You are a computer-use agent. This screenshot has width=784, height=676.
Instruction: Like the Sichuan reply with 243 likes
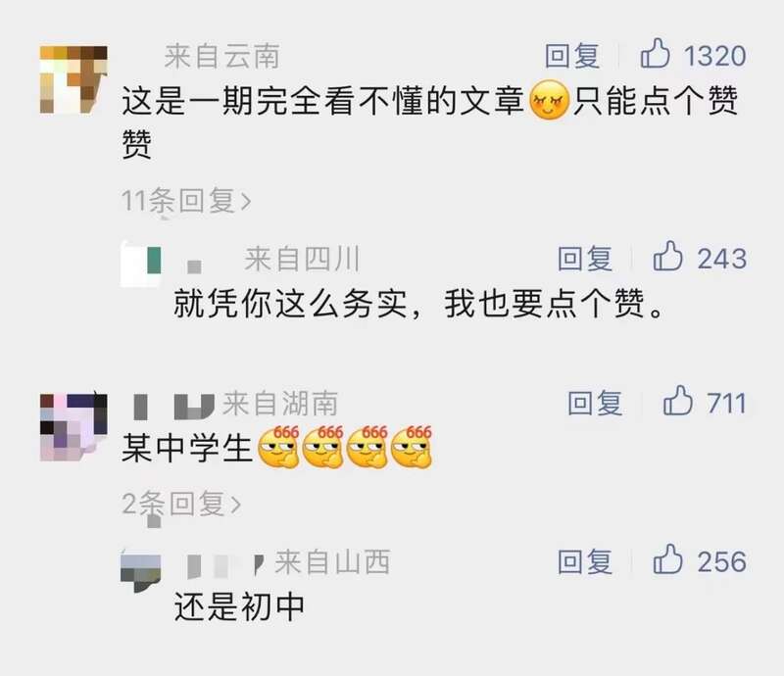pos(668,257)
